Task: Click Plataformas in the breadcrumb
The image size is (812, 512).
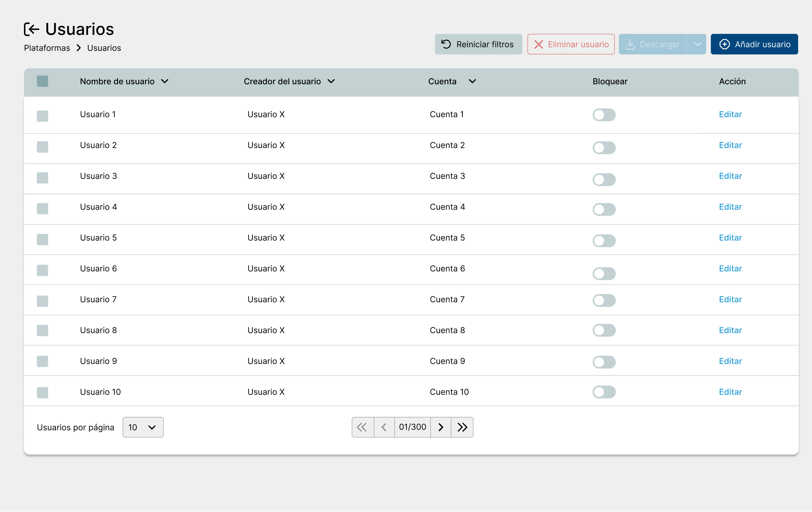Action: 47,48
